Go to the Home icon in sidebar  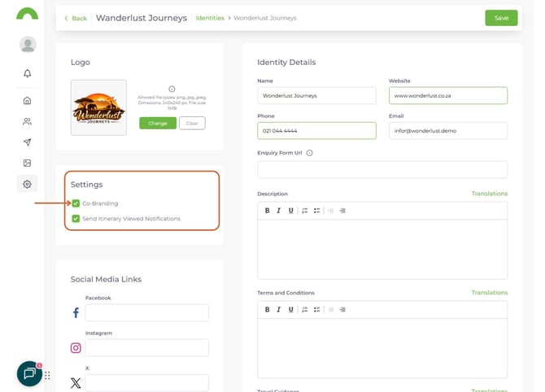(x=27, y=101)
